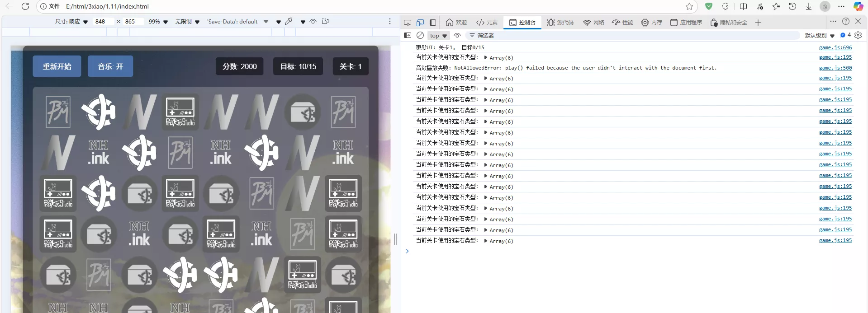Bookmark this page with the star icon
This screenshot has height=313, width=868.
click(689, 6)
